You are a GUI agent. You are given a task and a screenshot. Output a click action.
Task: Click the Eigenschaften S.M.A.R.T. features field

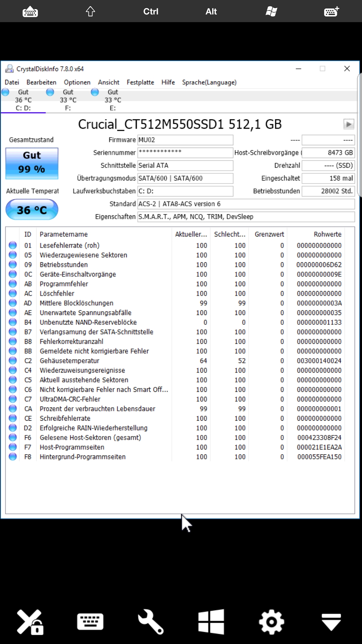[x=246, y=217]
